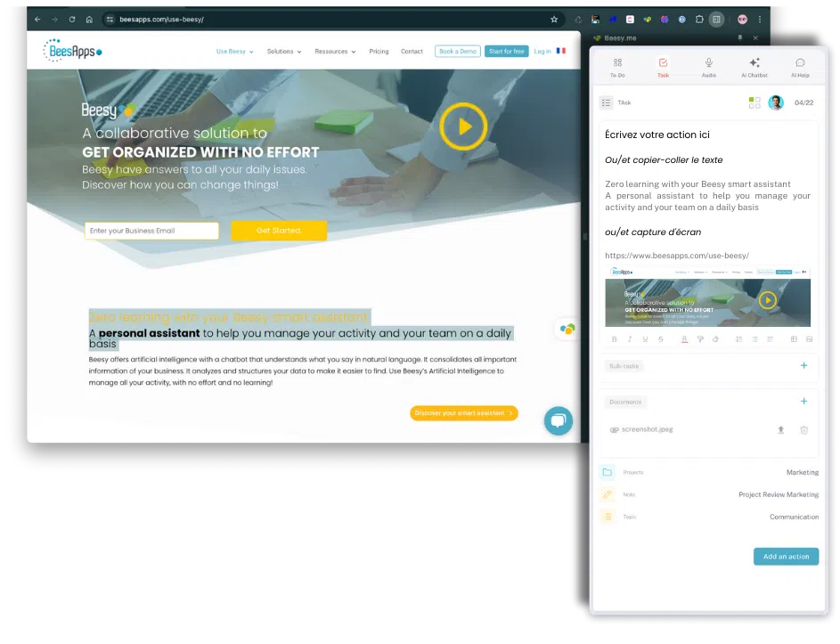Click the Log in link
This screenshot has height=644, width=840.
click(x=542, y=52)
